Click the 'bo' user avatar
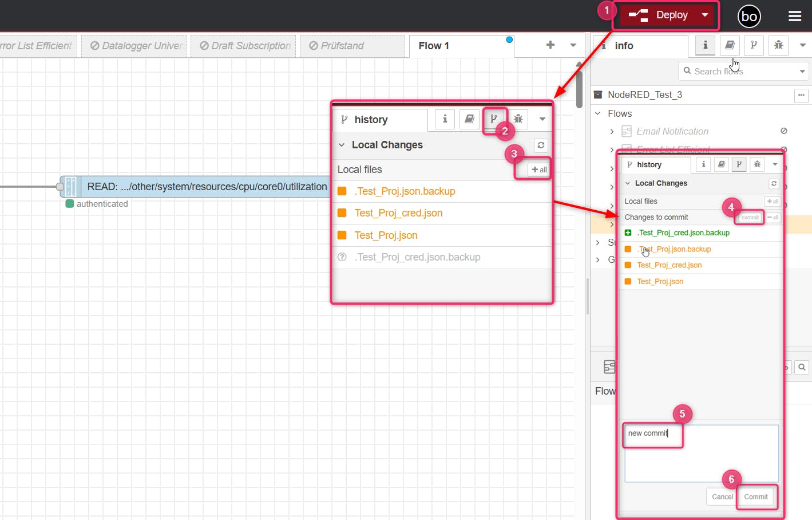The width and height of the screenshot is (812, 520). [748, 17]
